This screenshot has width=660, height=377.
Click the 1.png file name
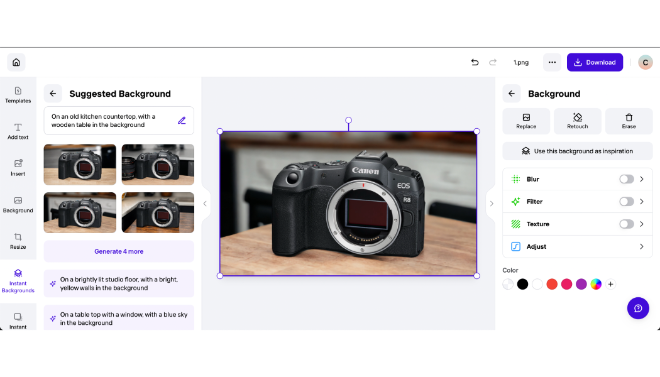coord(521,62)
